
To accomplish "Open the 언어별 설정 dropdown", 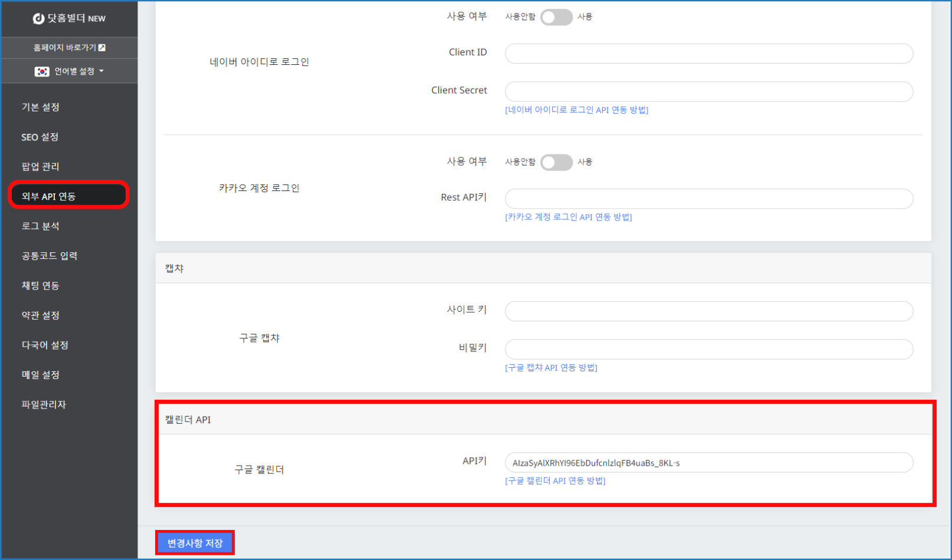I will 78,71.
